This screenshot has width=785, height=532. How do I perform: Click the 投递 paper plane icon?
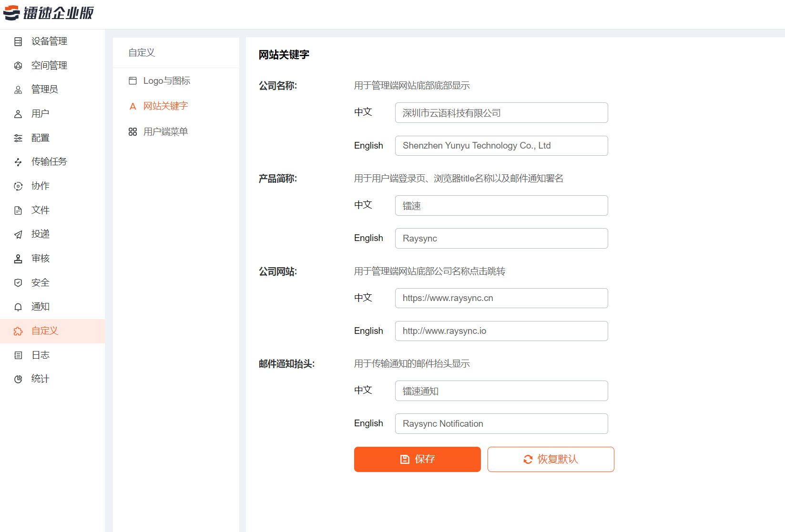coord(18,234)
